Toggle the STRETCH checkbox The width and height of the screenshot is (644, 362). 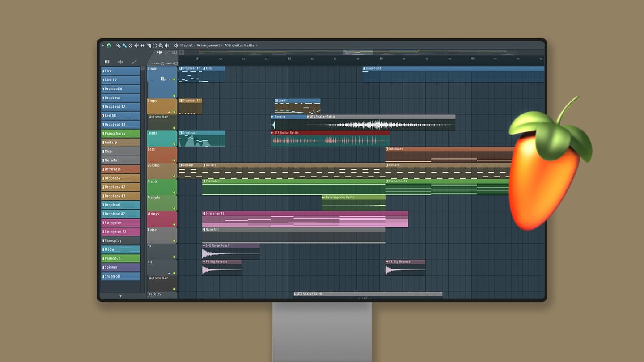coord(176,63)
